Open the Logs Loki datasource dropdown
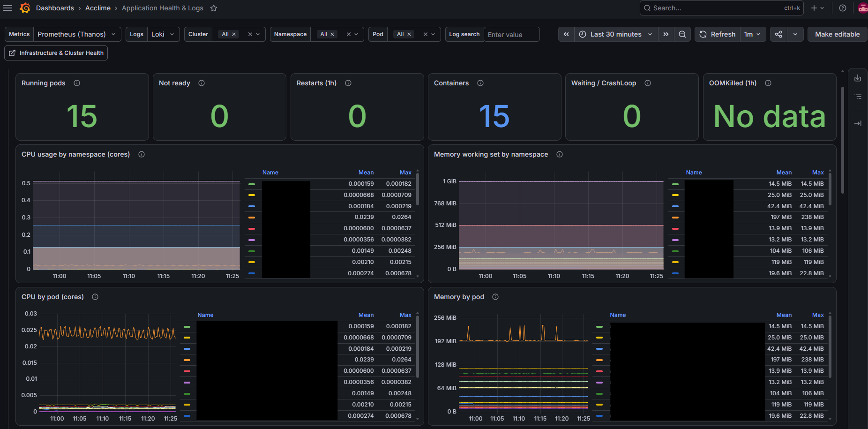Viewport: 868px width, 429px height. [x=164, y=34]
